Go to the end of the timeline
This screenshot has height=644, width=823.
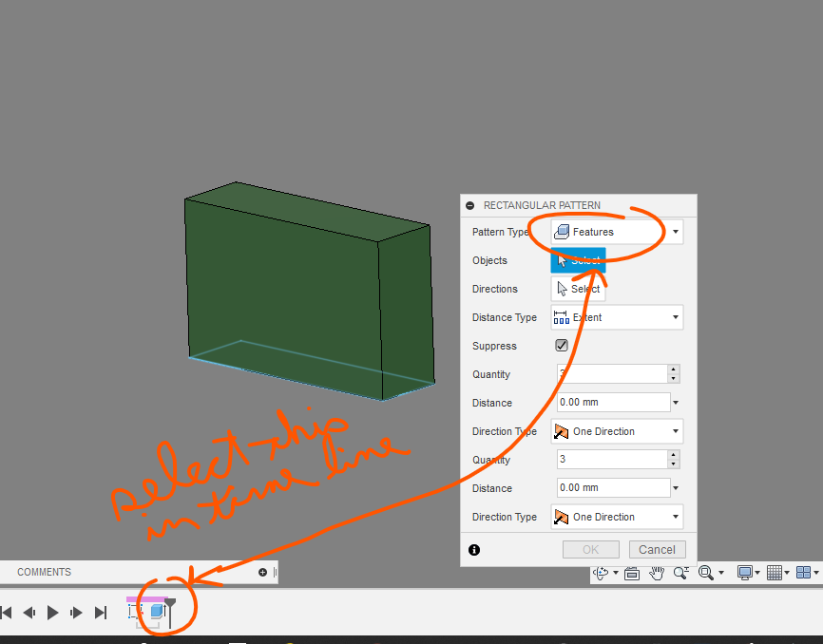pos(101,612)
